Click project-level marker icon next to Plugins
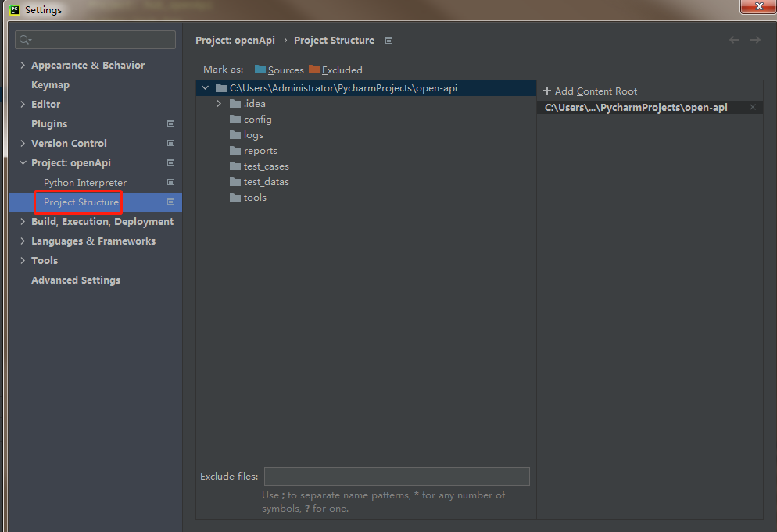777x532 pixels. (x=170, y=123)
